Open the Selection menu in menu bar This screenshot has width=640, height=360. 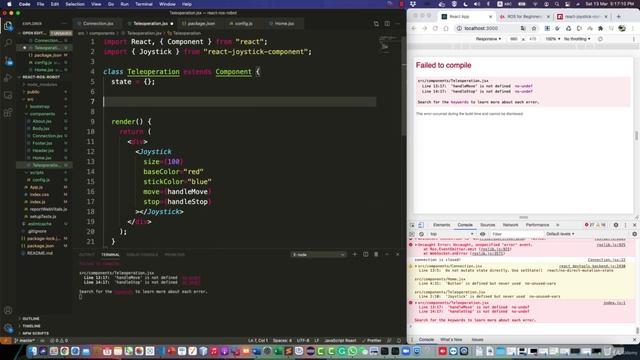(75, 4)
